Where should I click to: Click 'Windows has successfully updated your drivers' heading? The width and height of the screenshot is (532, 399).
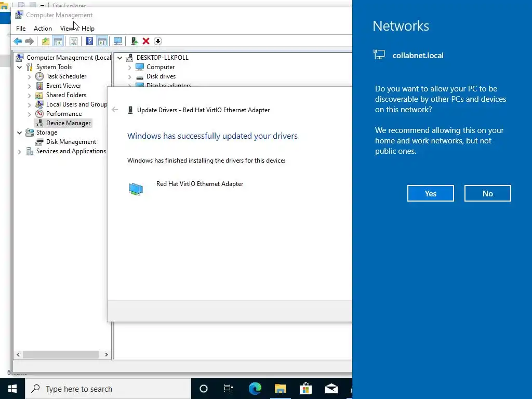(x=212, y=136)
